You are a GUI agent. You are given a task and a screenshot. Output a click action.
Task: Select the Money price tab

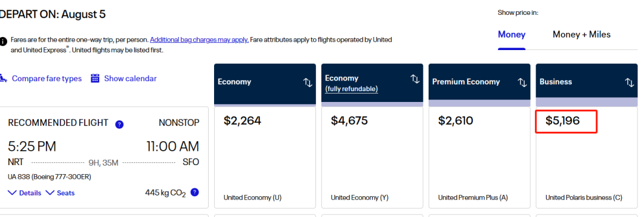[512, 35]
